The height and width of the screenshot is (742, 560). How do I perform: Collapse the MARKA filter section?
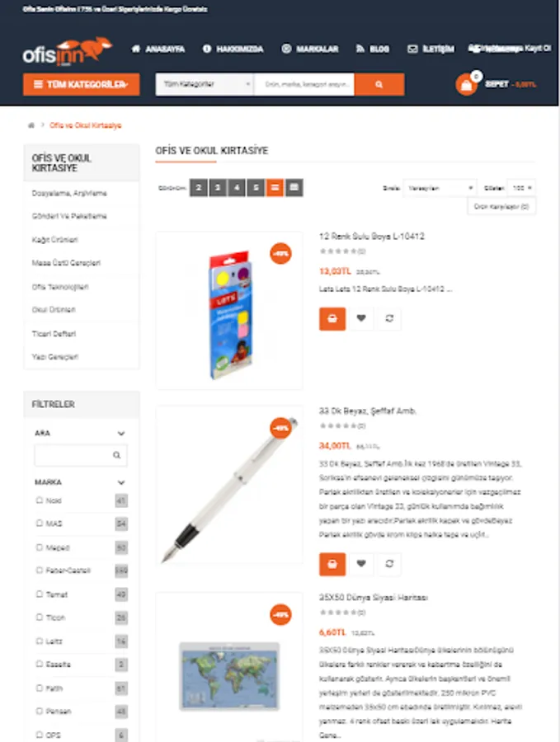coord(121,482)
